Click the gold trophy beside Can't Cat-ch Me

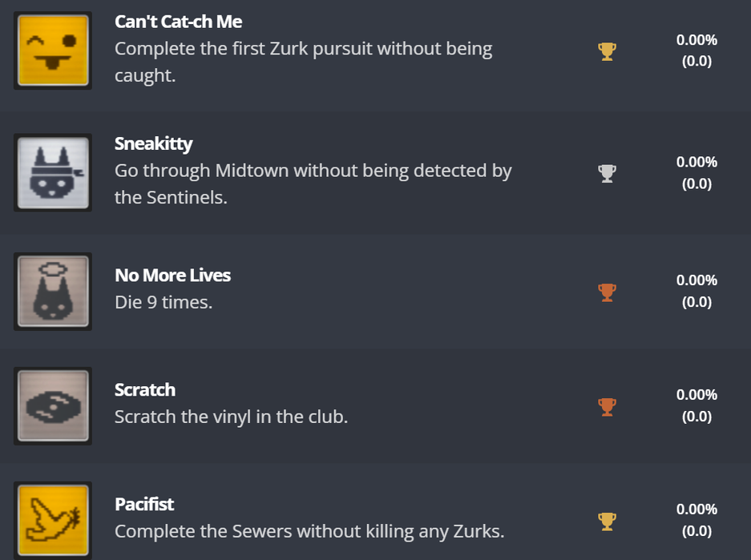click(607, 52)
